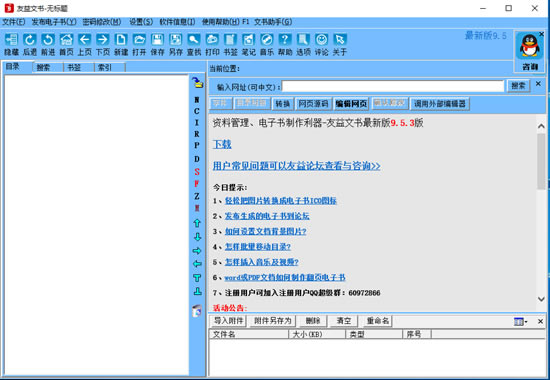550x380 pixels.
Task: Open the 文件(F) menu
Action: (14, 22)
